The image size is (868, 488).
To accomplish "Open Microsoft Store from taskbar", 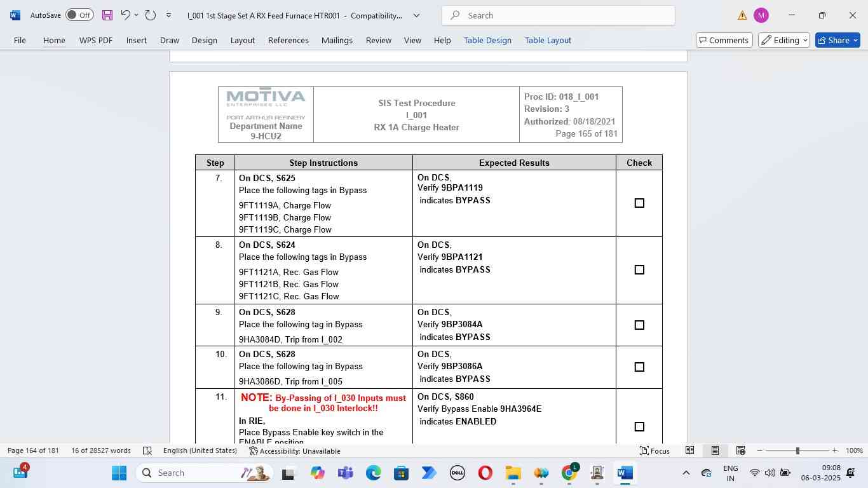I will coord(401,473).
